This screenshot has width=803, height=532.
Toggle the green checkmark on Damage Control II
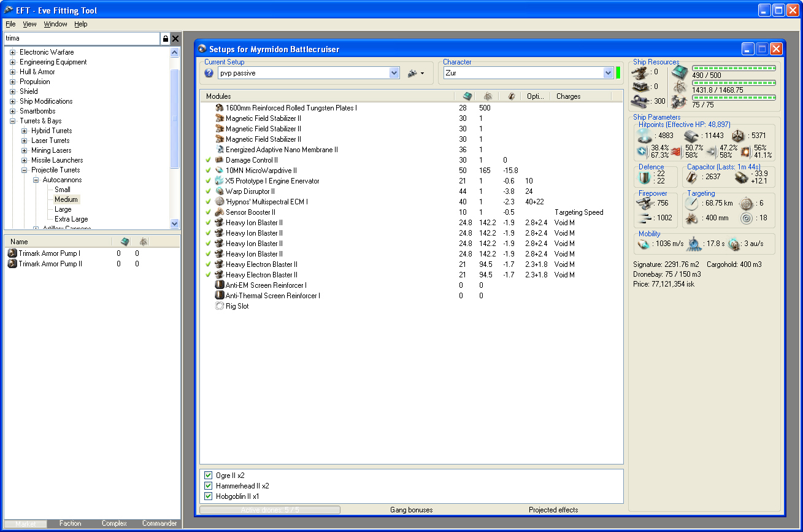(x=208, y=160)
